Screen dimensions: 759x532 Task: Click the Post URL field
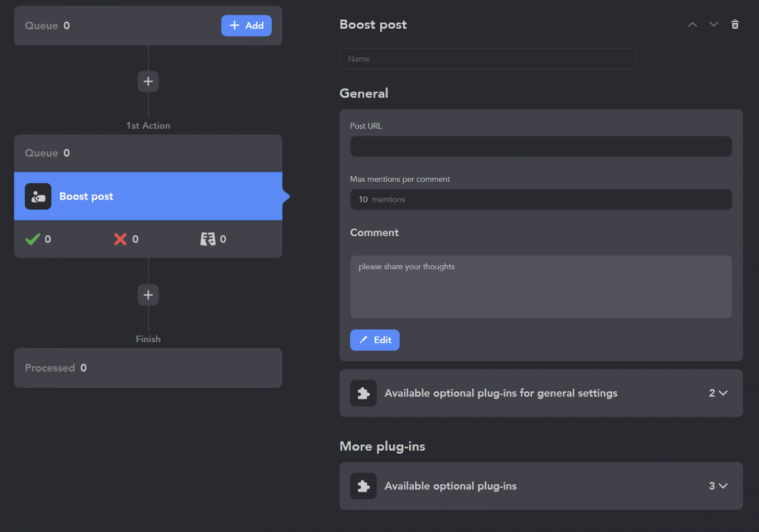pyautogui.click(x=541, y=147)
